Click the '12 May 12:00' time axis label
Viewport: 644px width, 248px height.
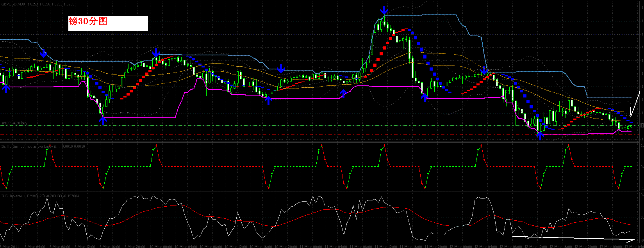coord(536,246)
